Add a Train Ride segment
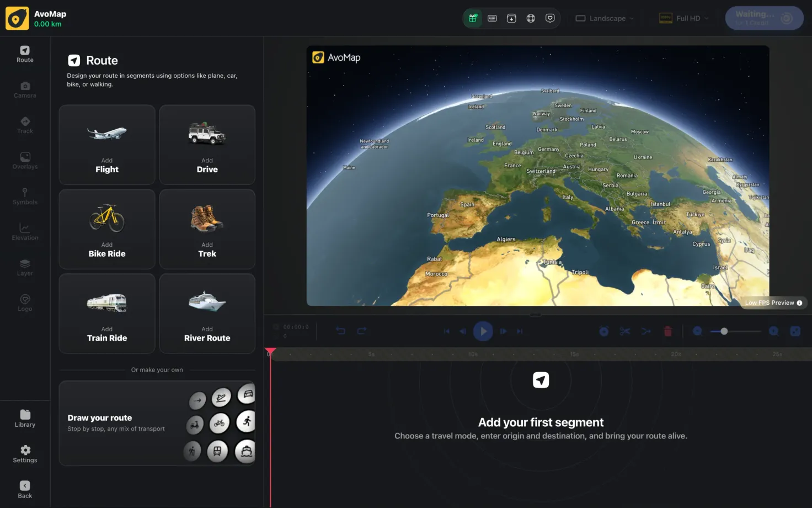Screen dimensions: 812x508 point(107,314)
